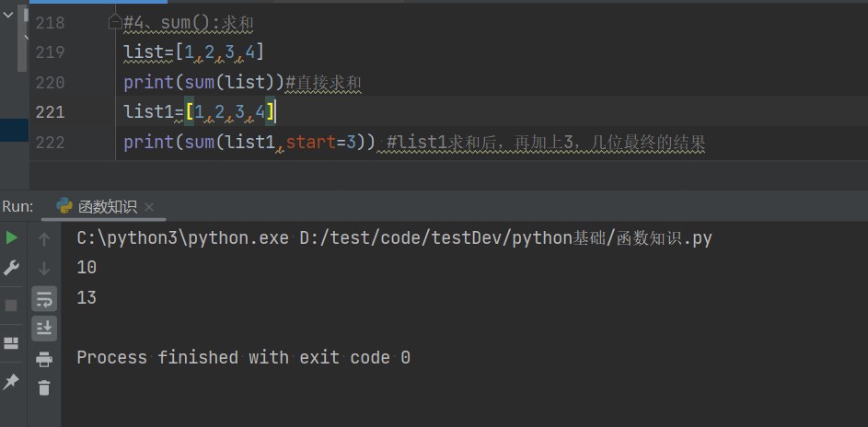Print the console output
Viewport: 868px width, 427px height.
pos(43,359)
